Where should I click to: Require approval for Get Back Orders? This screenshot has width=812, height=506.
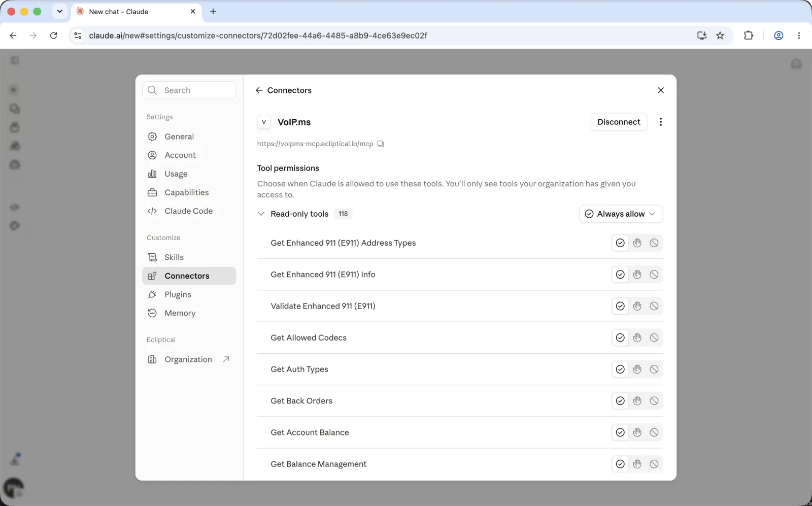pos(637,401)
